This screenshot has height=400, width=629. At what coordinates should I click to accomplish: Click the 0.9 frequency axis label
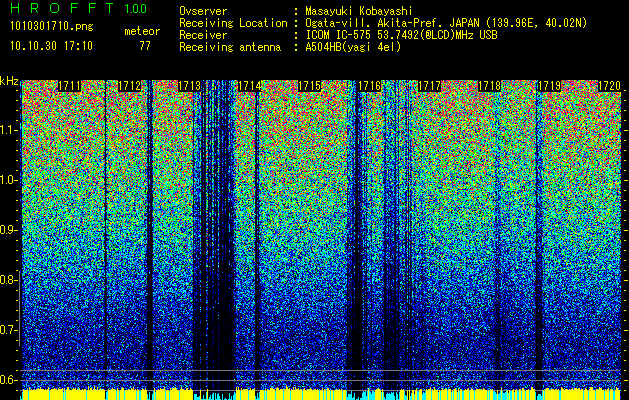click(8, 230)
